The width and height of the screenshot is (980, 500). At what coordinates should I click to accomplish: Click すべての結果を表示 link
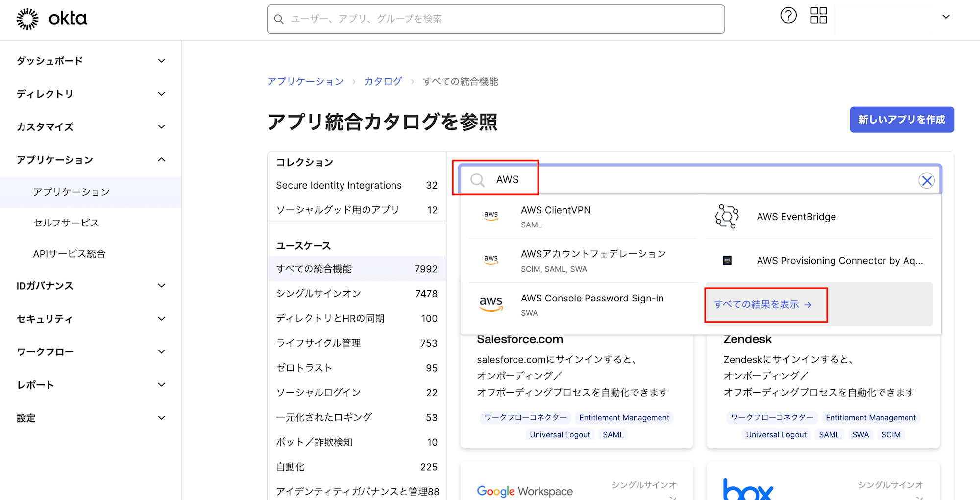[x=762, y=304]
